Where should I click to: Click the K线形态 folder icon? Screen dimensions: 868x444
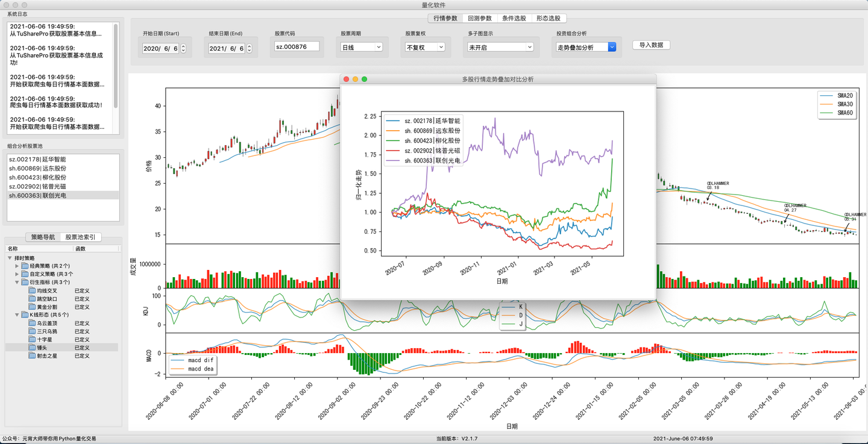click(x=24, y=314)
